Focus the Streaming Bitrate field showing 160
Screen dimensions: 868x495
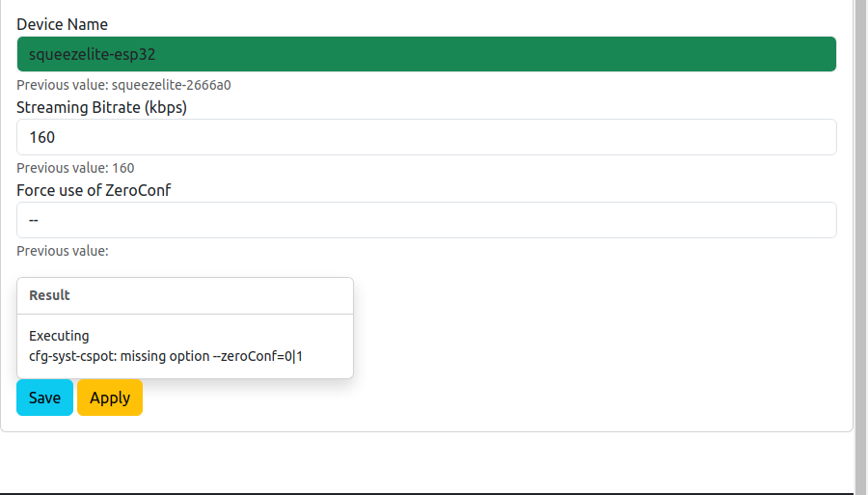coord(426,137)
